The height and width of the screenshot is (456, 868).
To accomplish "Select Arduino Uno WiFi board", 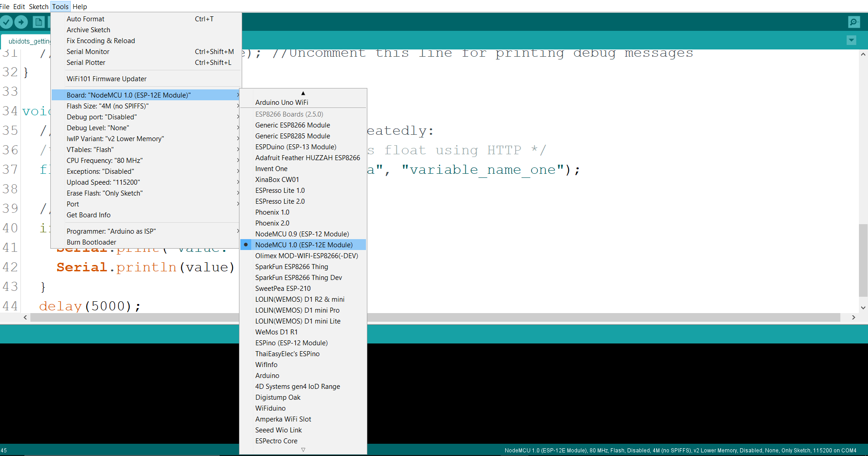I will point(303,103).
